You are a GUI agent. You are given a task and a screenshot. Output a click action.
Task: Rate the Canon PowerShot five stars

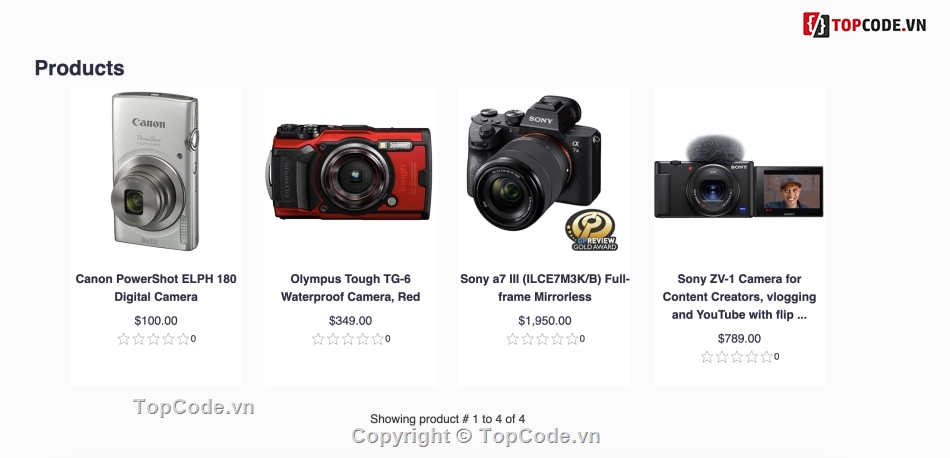[183, 339]
